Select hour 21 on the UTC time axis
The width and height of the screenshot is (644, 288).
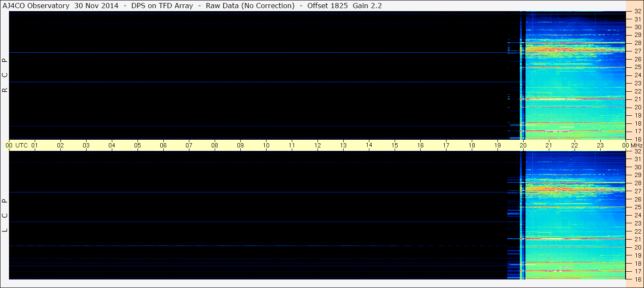(x=549, y=145)
